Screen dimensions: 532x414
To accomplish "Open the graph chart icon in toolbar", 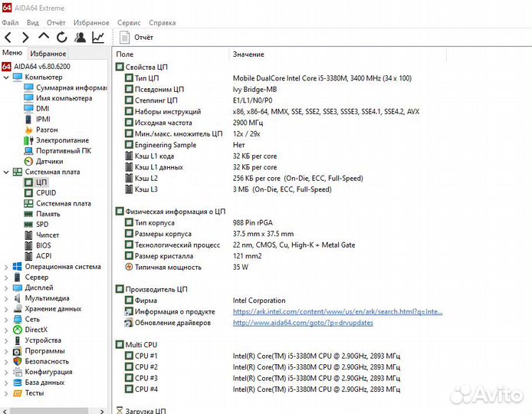I will point(98,38).
